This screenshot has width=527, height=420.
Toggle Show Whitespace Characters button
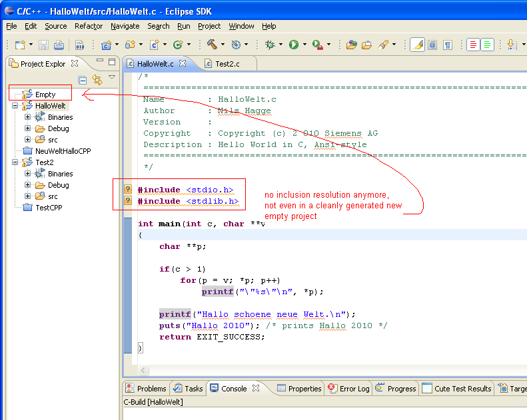[x=448, y=45]
